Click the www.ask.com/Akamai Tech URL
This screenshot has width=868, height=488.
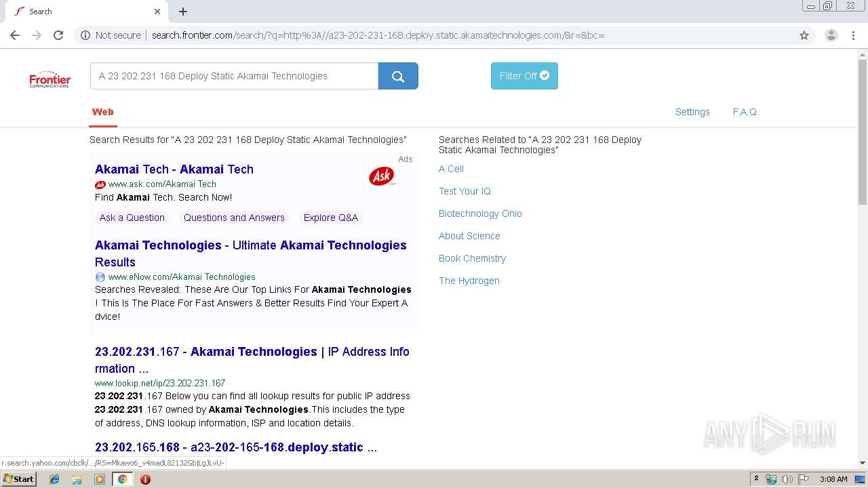click(x=162, y=184)
